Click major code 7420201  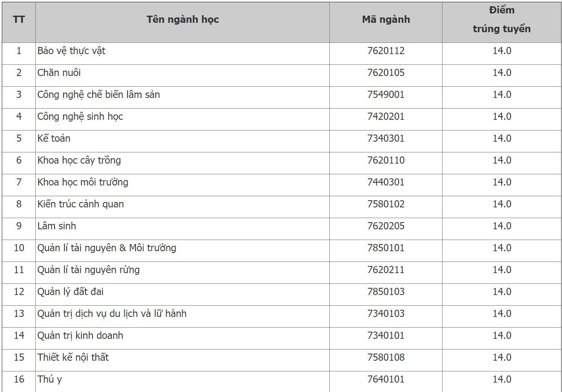click(x=386, y=117)
